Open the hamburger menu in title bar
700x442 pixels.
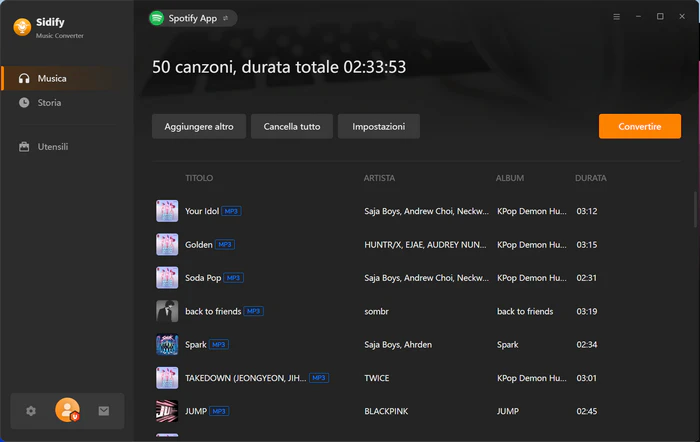617,17
